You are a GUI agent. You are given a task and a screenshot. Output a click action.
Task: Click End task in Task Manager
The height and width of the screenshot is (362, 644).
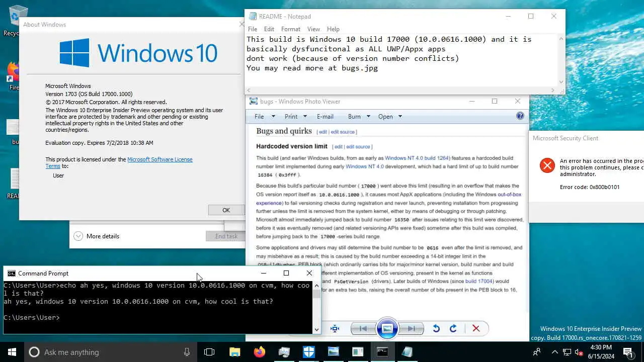point(226,236)
